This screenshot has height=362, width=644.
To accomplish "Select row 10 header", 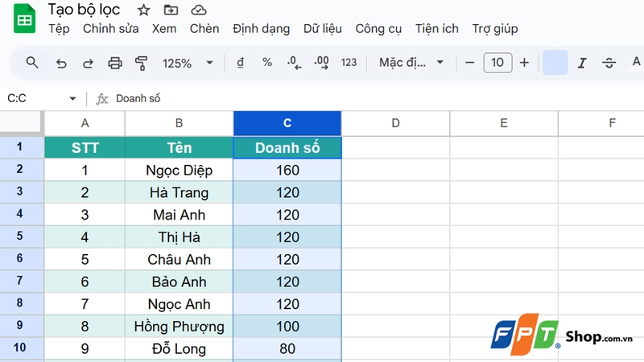I will [x=22, y=348].
